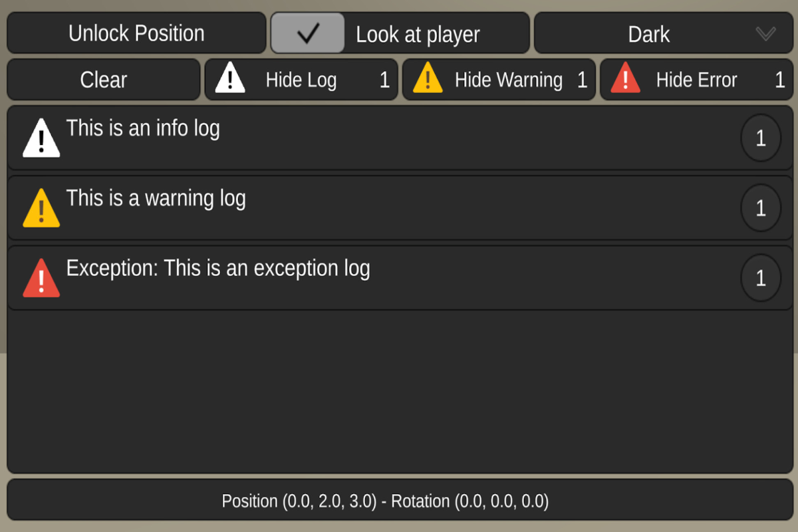Click the count badge on the info log row
This screenshot has width=798, height=532.
[761, 138]
